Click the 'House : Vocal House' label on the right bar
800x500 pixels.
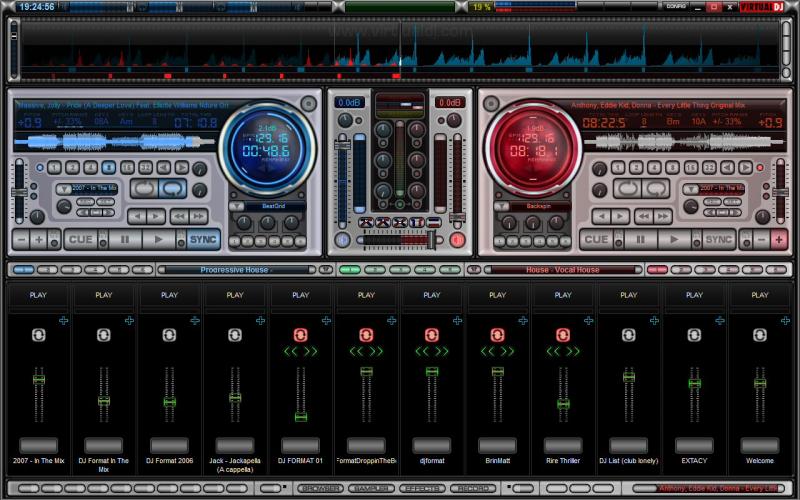click(563, 270)
